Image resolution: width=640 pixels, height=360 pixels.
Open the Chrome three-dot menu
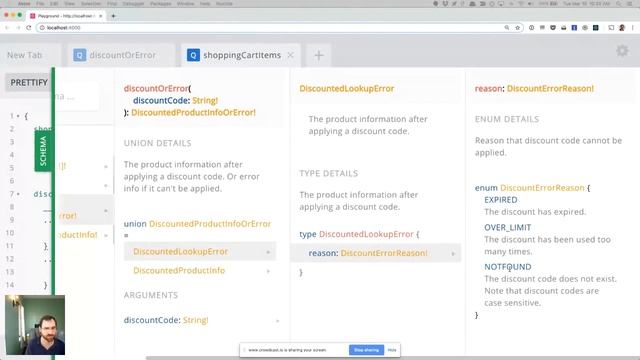tap(633, 28)
